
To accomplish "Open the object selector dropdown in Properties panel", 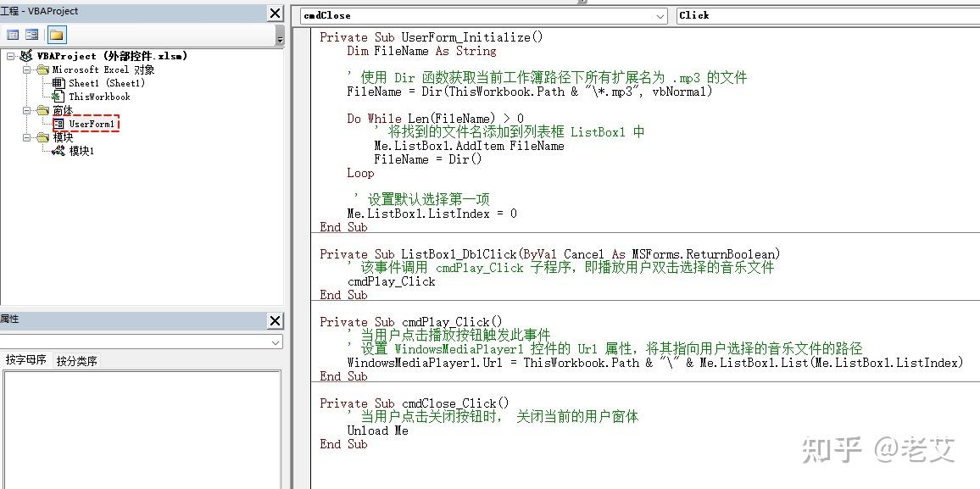I will click(x=276, y=342).
